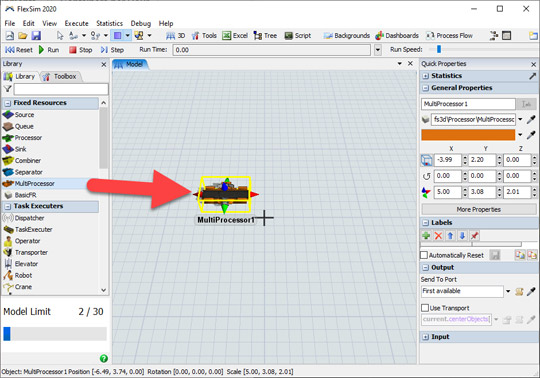Open the View menu
This screenshot has height=378, width=540.
point(50,23)
